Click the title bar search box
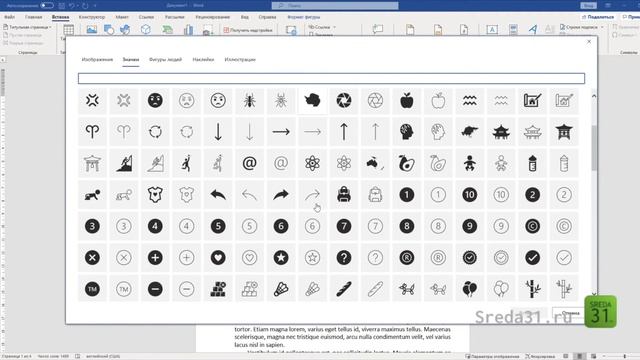Viewport: 640px width, 360px height. pos(335,6)
